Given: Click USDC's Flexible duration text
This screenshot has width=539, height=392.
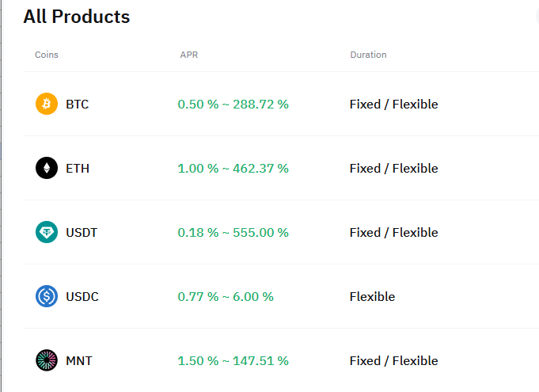Looking at the screenshot, I should tap(372, 297).
